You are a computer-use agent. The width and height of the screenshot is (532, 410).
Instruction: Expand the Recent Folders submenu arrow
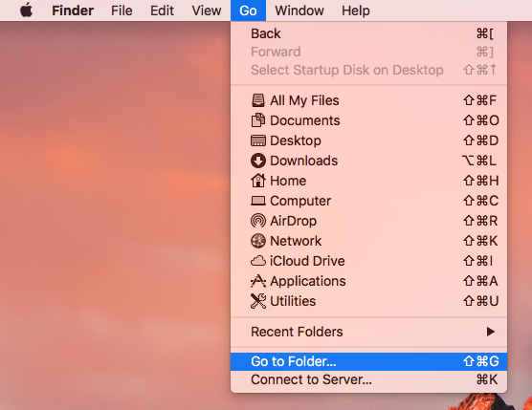click(x=490, y=332)
